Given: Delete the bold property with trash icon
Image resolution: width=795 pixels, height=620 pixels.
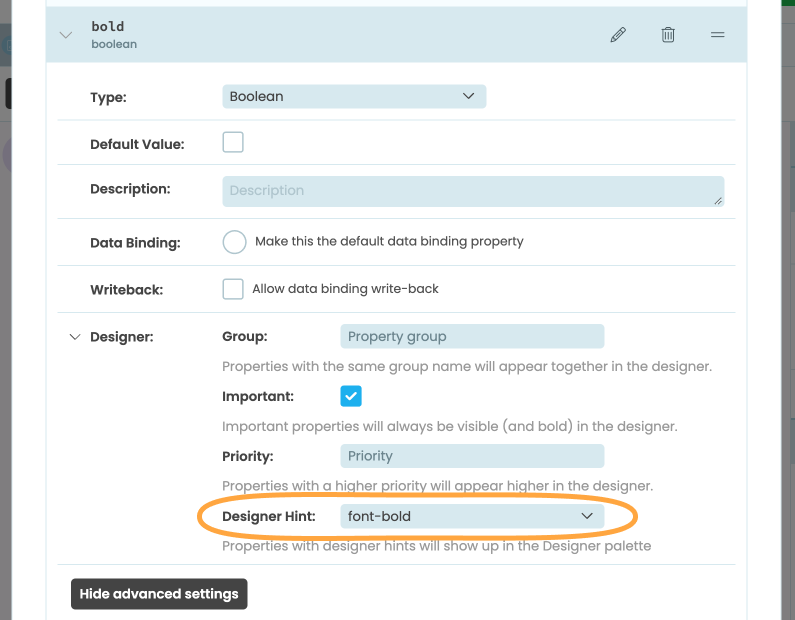Looking at the screenshot, I should (x=668, y=35).
